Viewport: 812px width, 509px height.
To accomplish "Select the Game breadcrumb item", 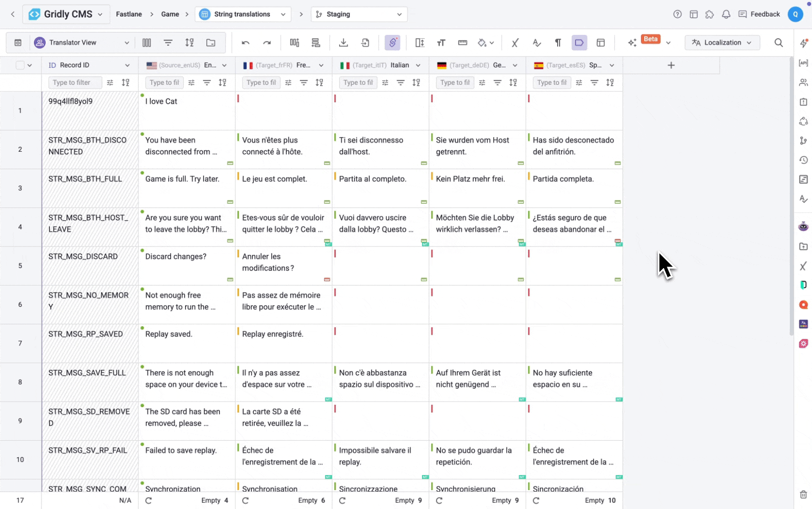I will click(170, 14).
